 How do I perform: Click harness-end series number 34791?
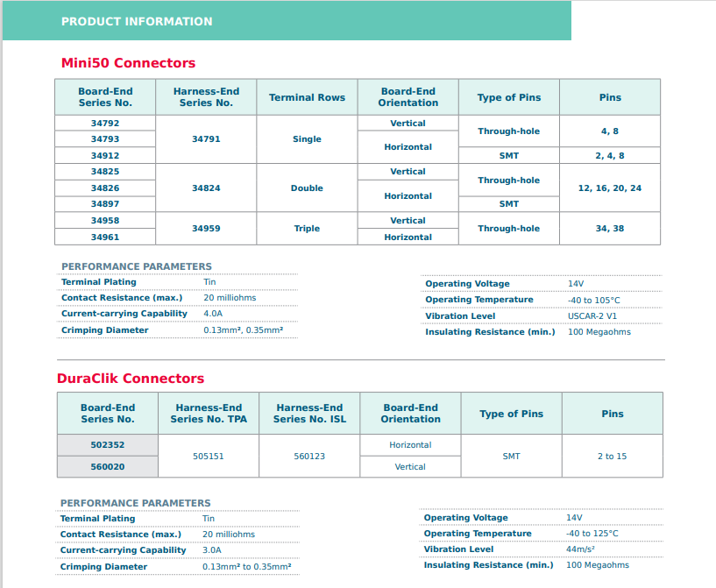pos(206,139)
